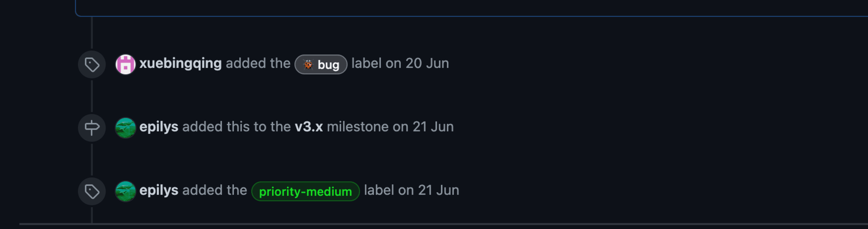
Task: Click the word "label" after the bug badge
Action: point(366,63)
